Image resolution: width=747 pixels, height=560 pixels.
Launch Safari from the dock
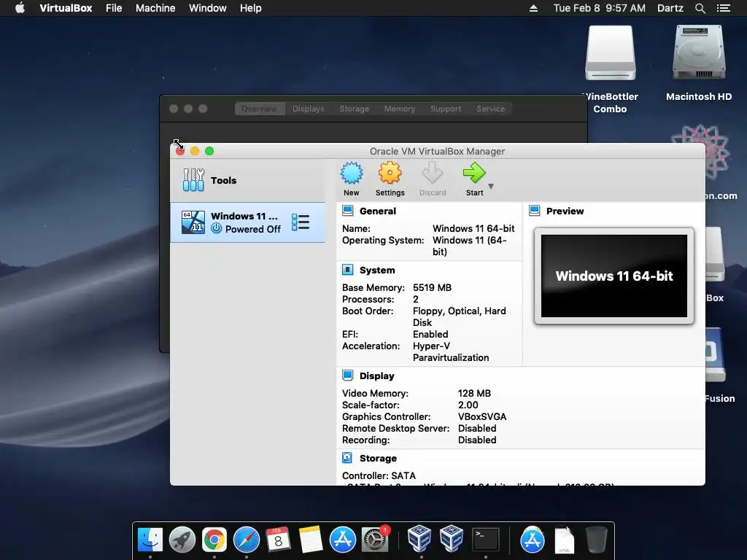tap(247, 540)
